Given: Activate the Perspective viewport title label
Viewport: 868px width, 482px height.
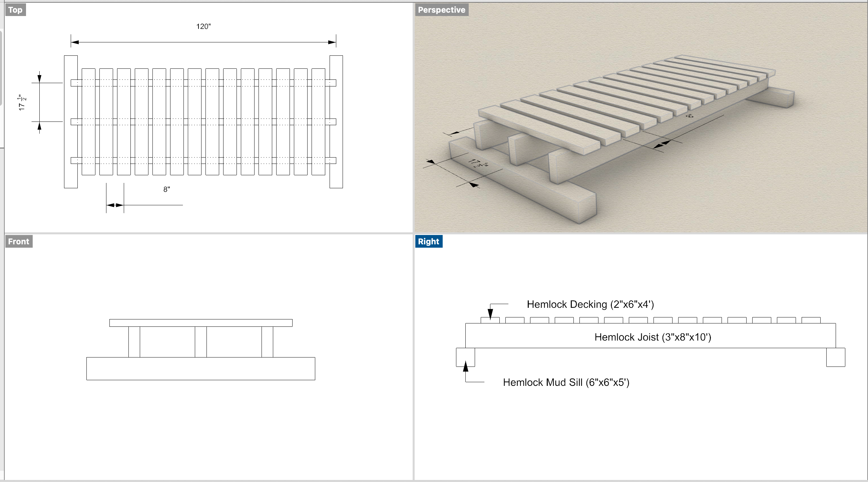Looking at the screenshot, I should coord(441,10).
